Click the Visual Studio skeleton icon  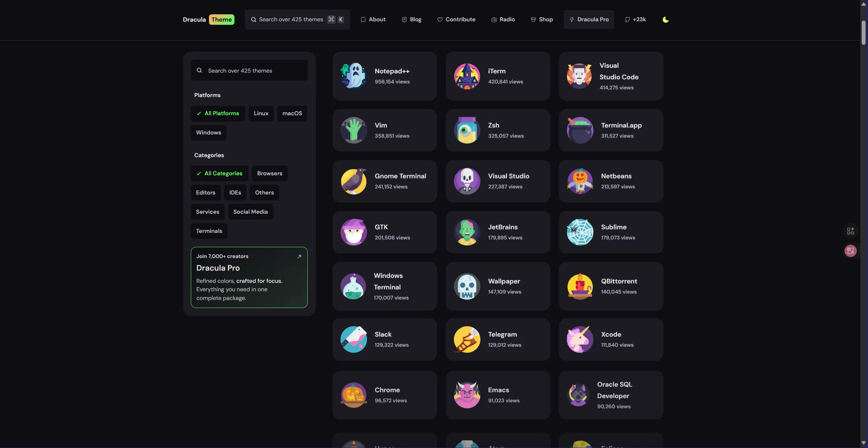pos(467,181)
